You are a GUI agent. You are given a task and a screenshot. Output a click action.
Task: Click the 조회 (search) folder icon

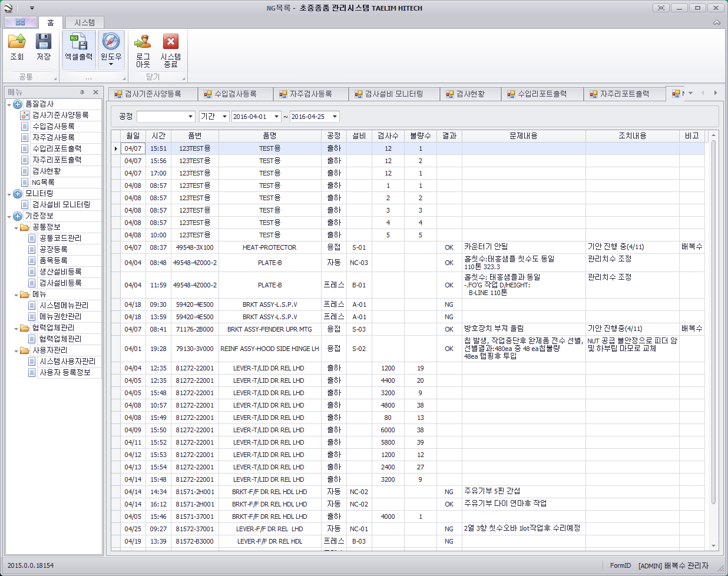point(17,41)
